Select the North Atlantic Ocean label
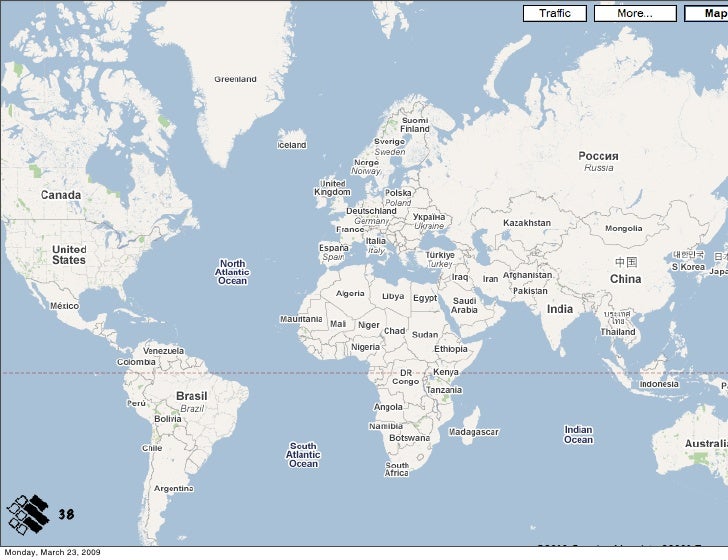The height and width of the screenshot is (560, 728). 232,272
